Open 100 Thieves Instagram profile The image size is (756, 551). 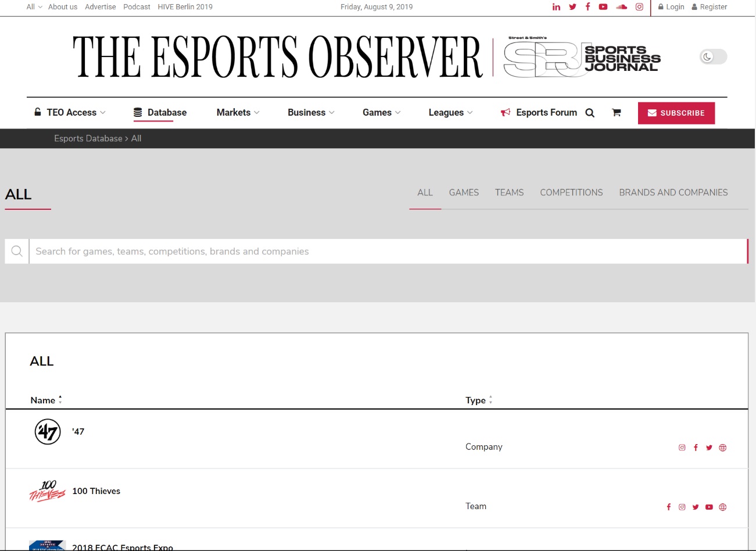682,507
